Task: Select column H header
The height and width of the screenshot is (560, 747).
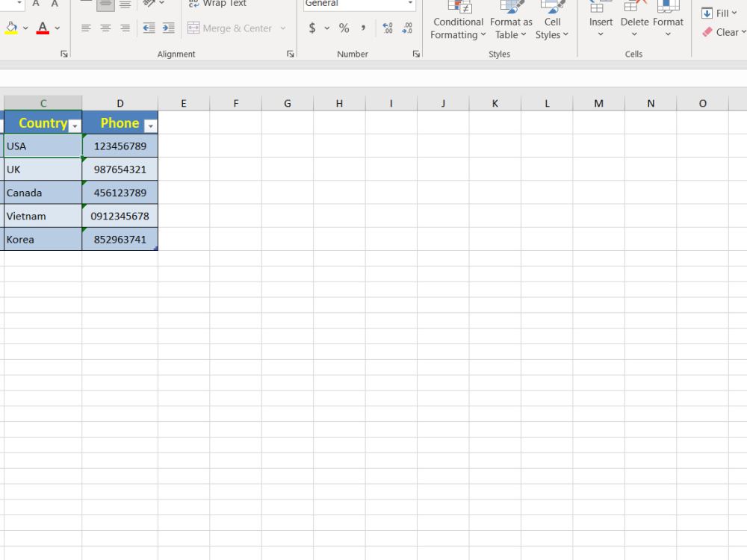Action: click(x=339, y=103)
